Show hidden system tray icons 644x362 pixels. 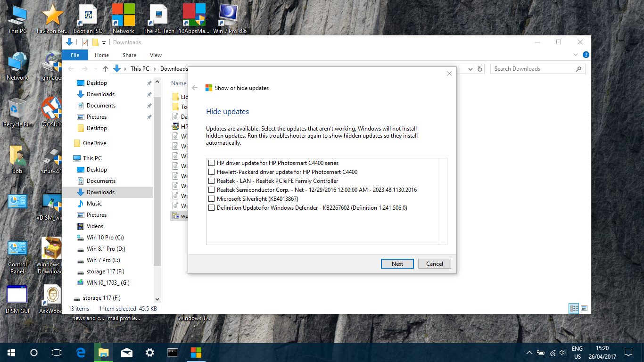click(529, 353)
